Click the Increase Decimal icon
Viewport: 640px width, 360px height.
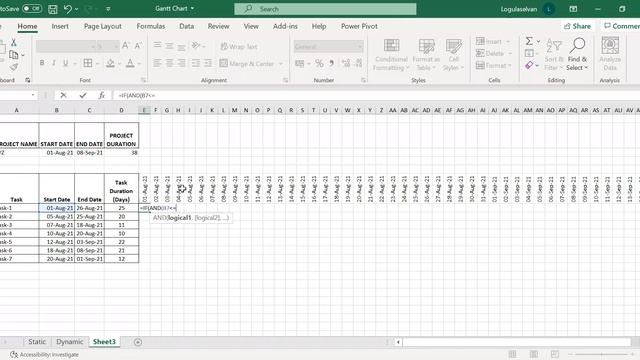click(x=346, y=63)
